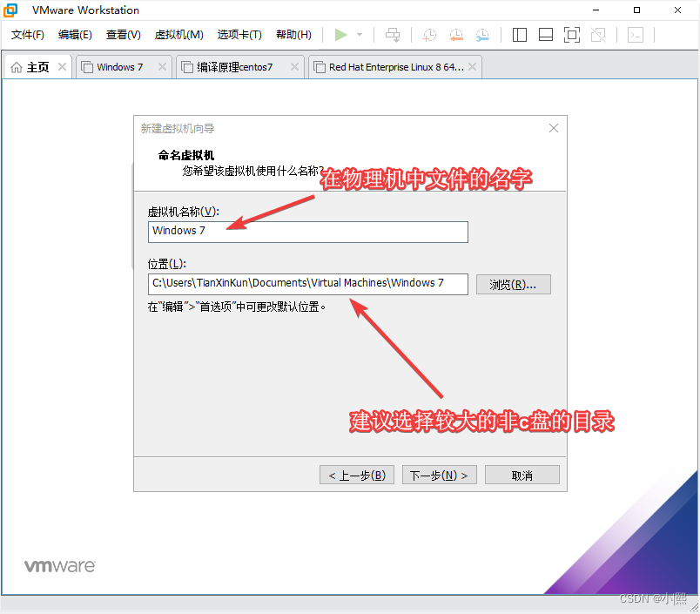
Task: Click the 虚拟机名称(V): label
Action: (184, 212)
